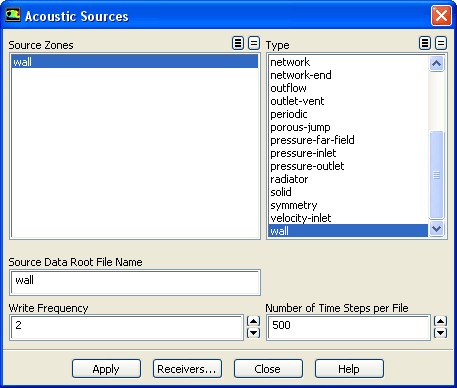Choose network type in Type list
Screen dimensions: 457x388
tap(348, 62)
